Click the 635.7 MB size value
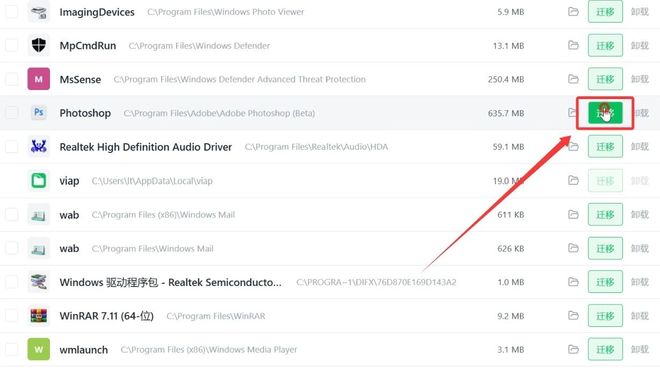Viewport: 660px width, 371px height. [x=506, y=113]
